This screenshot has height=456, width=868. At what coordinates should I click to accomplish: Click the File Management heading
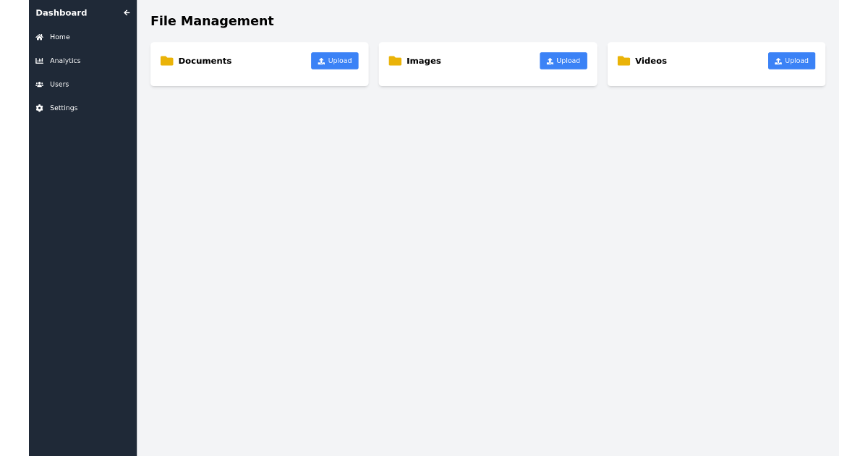(x=212, y=21)
